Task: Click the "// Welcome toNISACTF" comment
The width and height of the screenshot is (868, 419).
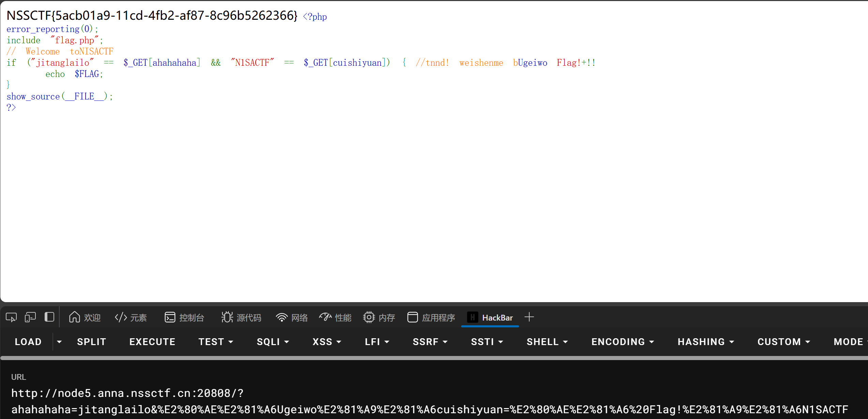Action: tap(60, 51)
